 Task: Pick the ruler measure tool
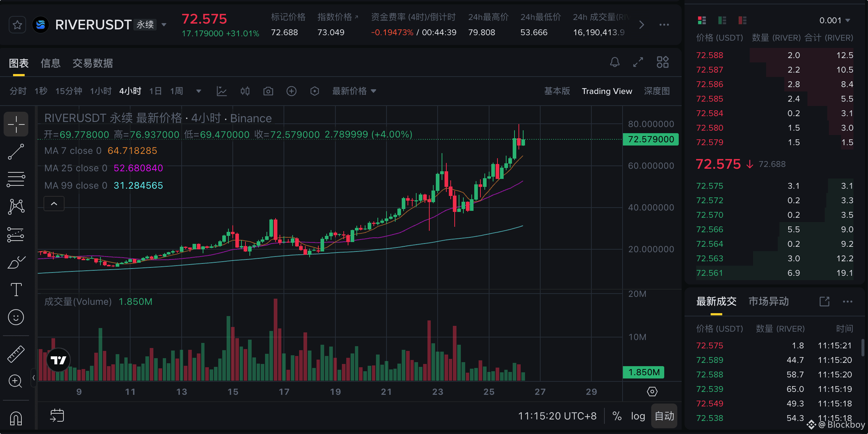16,354
